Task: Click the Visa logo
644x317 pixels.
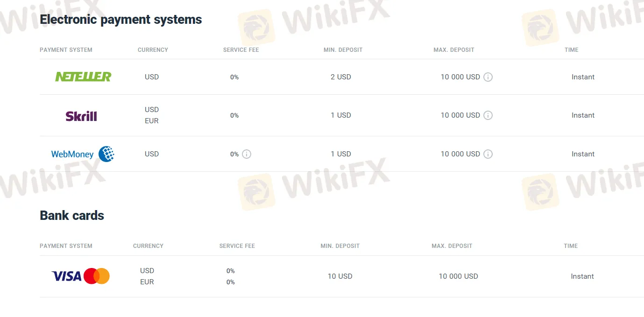Action: click(x=66, y=276)
